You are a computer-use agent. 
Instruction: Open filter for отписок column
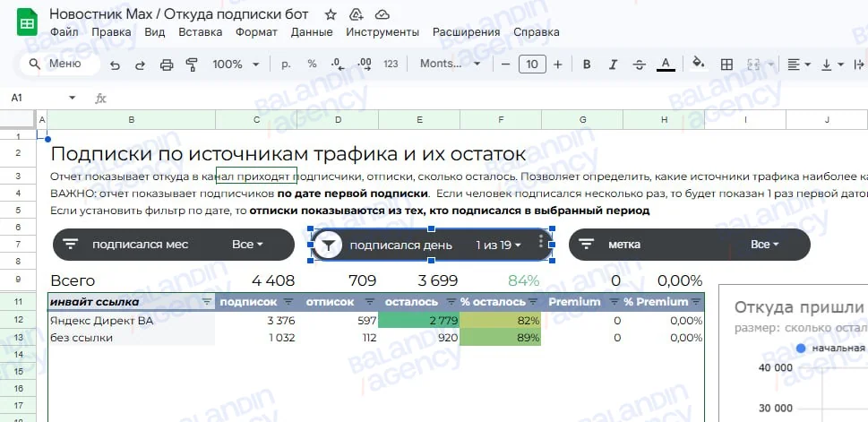point(370,302)
